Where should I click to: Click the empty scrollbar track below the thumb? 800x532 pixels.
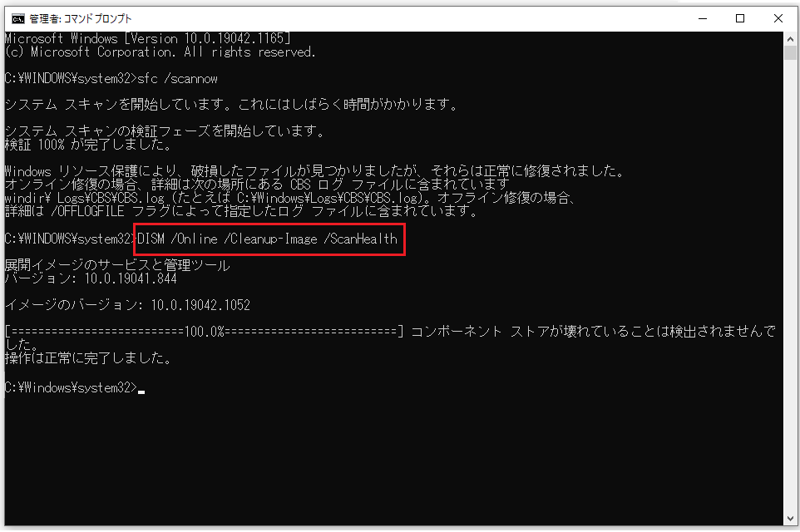pyautogui.click(x=790, y=291)
